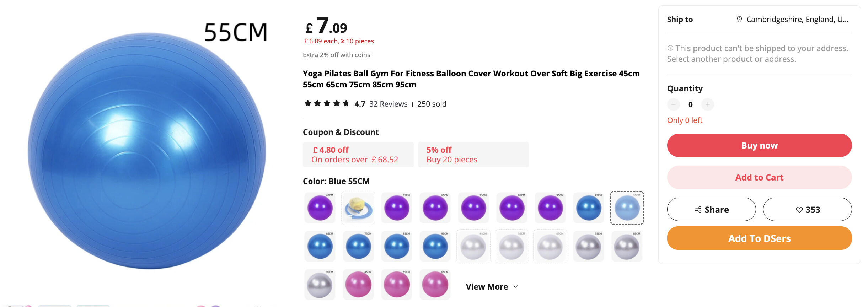
Task: Click the 5% off Buy 20 pieces discount
Action: 473,155
